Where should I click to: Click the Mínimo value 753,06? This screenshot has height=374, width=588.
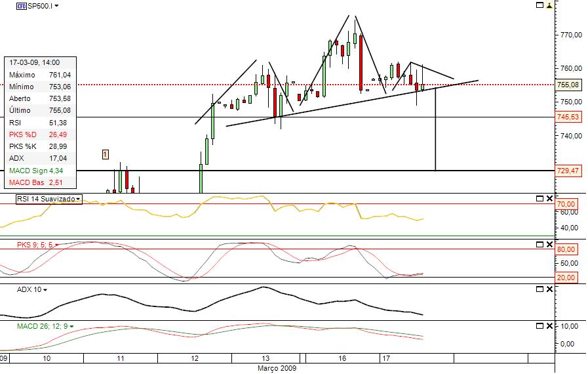click(60, 87)
